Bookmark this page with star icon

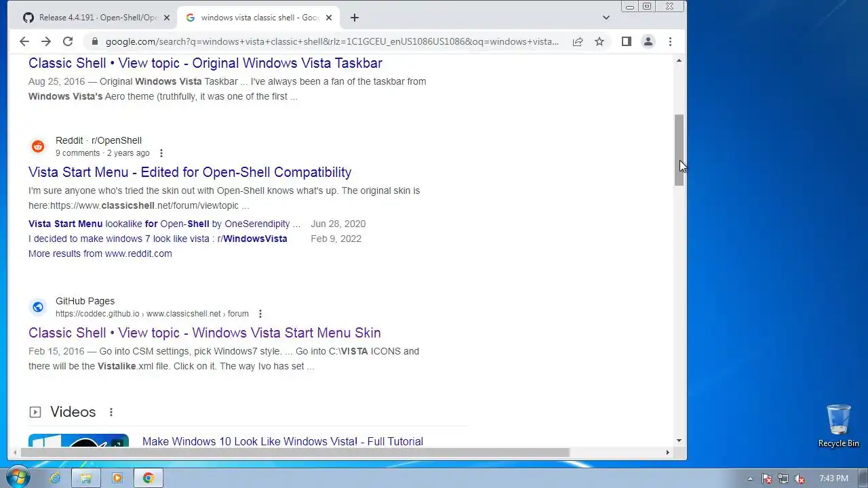click(x=599, y=41)
